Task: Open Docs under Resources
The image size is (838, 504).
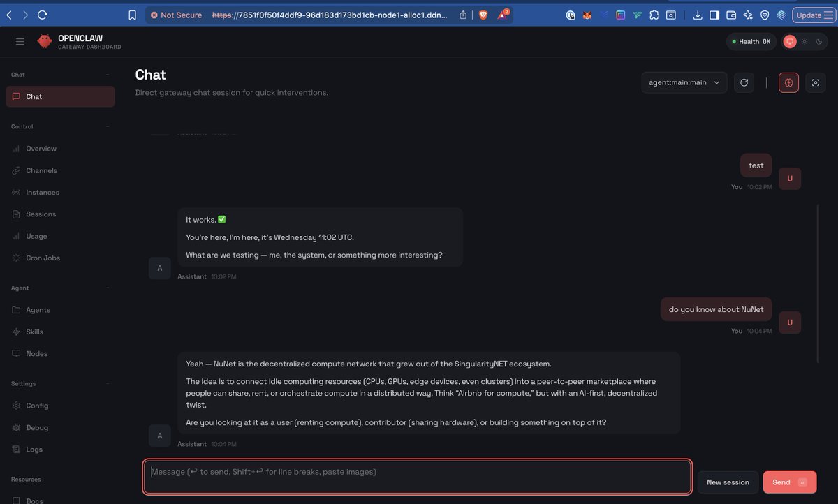Action: coord(60,500)
